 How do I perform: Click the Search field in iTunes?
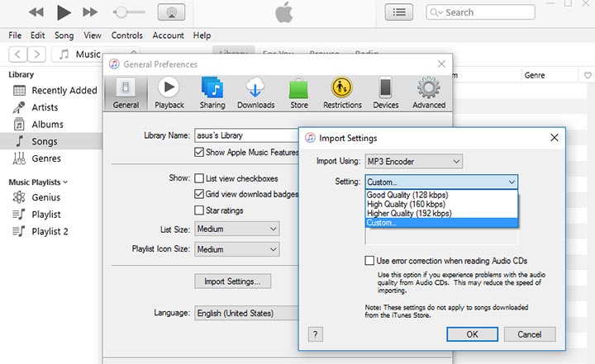(480, 12)
